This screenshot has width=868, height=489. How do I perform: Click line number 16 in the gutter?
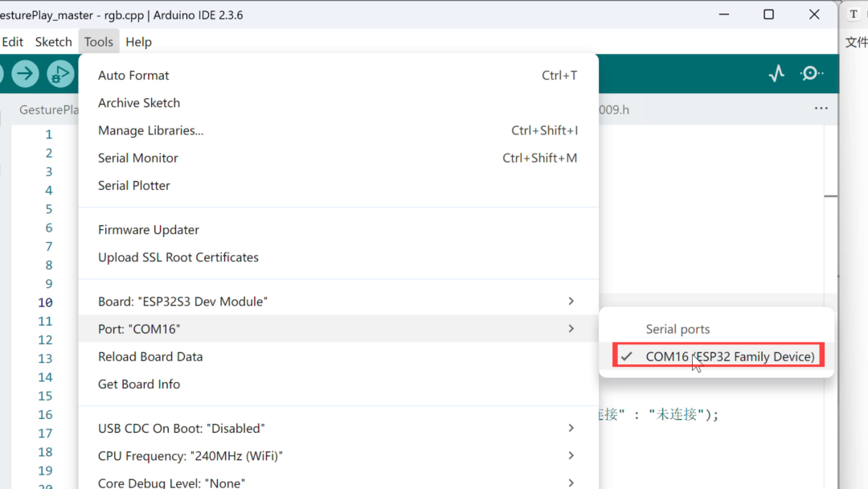coord(45,415)
